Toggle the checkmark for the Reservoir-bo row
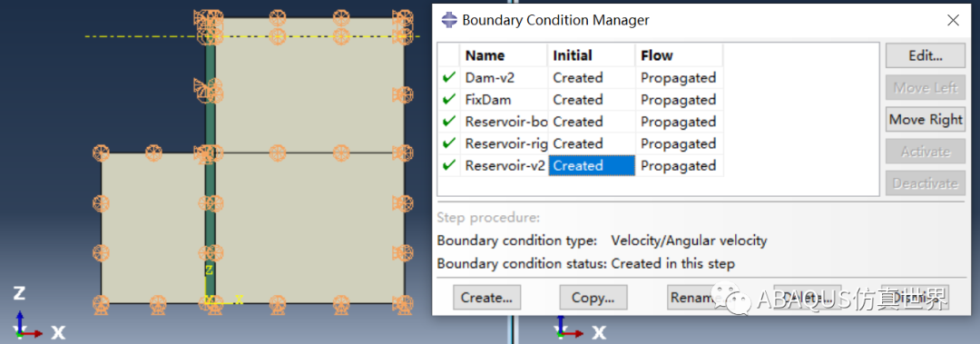980x344 pixels. pyautogui.click(x=449, y=122)
